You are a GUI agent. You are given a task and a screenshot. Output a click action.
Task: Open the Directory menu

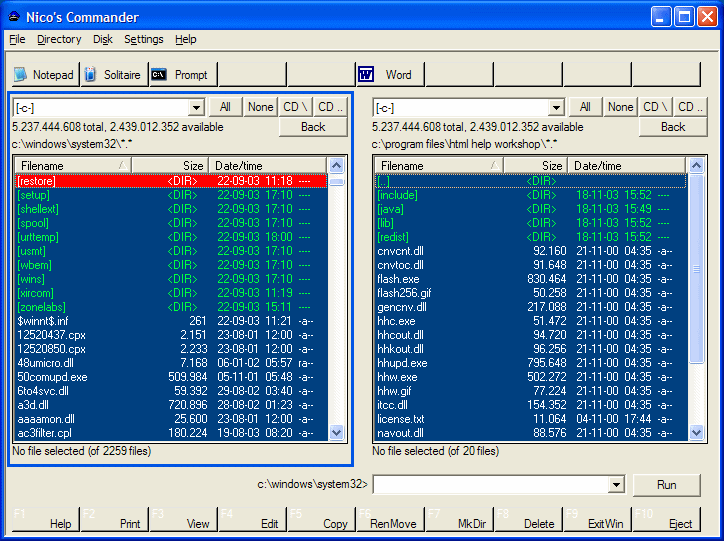click(x=59, y=39)
